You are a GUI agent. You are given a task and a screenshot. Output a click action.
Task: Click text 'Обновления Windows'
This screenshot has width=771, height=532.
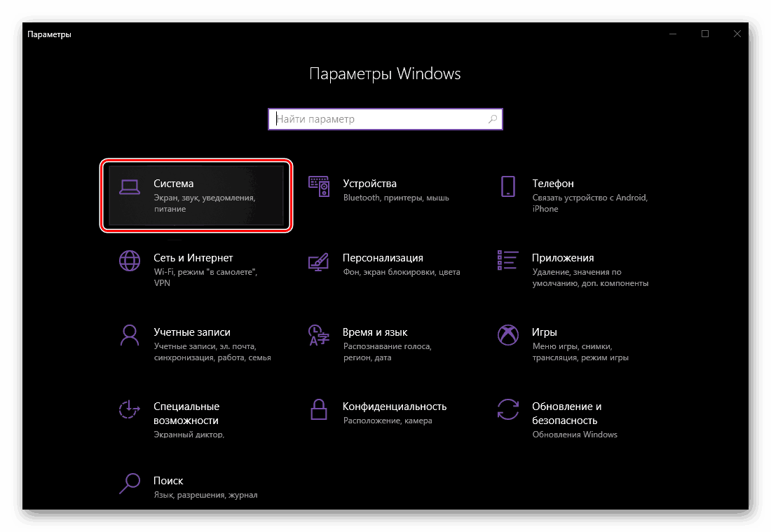[x=575, y=434]
